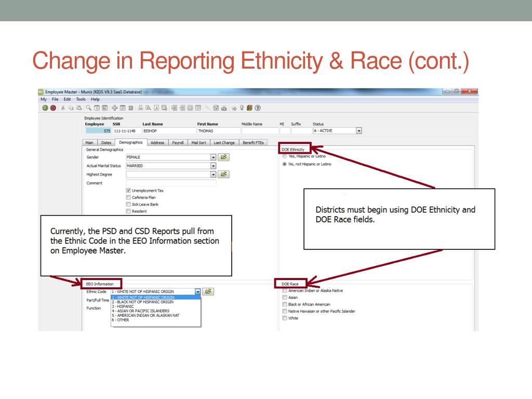Click the Middle Name field
Viewport: 532px width, 399px height.
click(x=260, y=131)
